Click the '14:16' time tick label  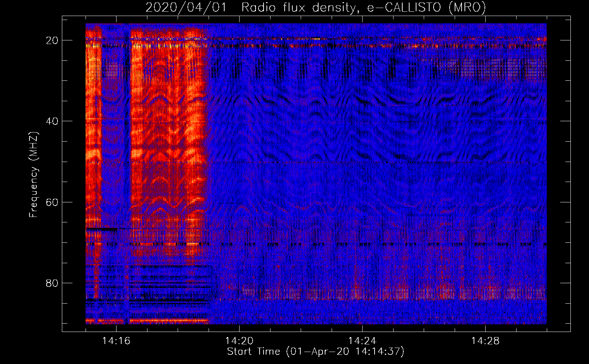(116, 341)
